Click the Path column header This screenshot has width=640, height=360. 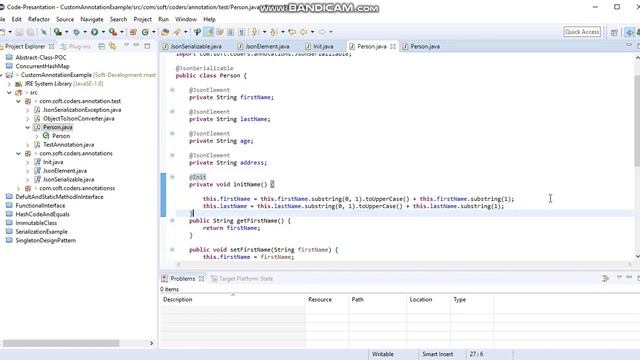378,300
